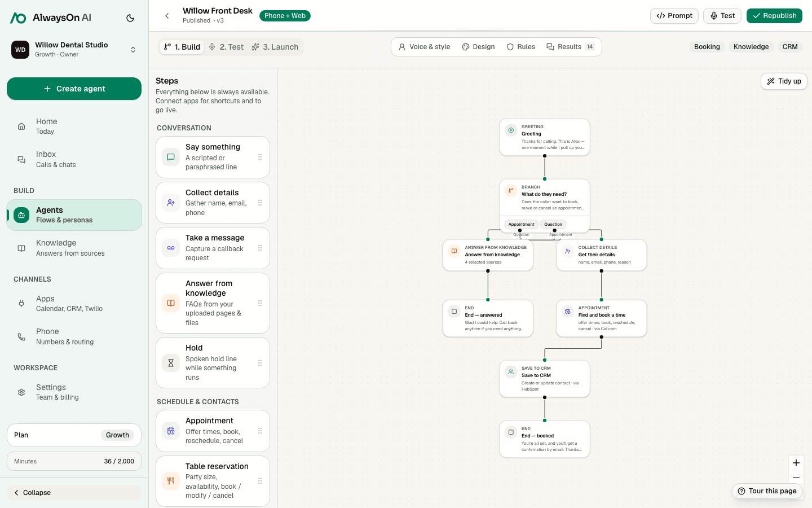Switch to the 2. Test tab

tap(226, 47)
